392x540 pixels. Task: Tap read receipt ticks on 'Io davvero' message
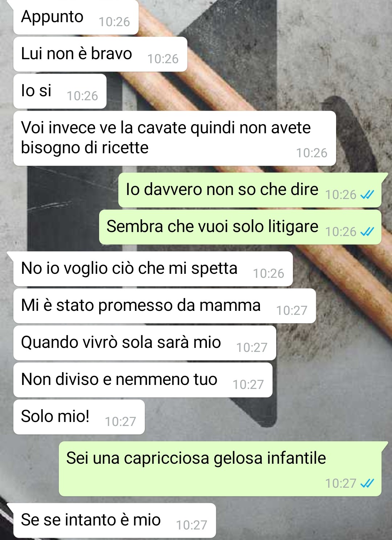click(367, 195)
